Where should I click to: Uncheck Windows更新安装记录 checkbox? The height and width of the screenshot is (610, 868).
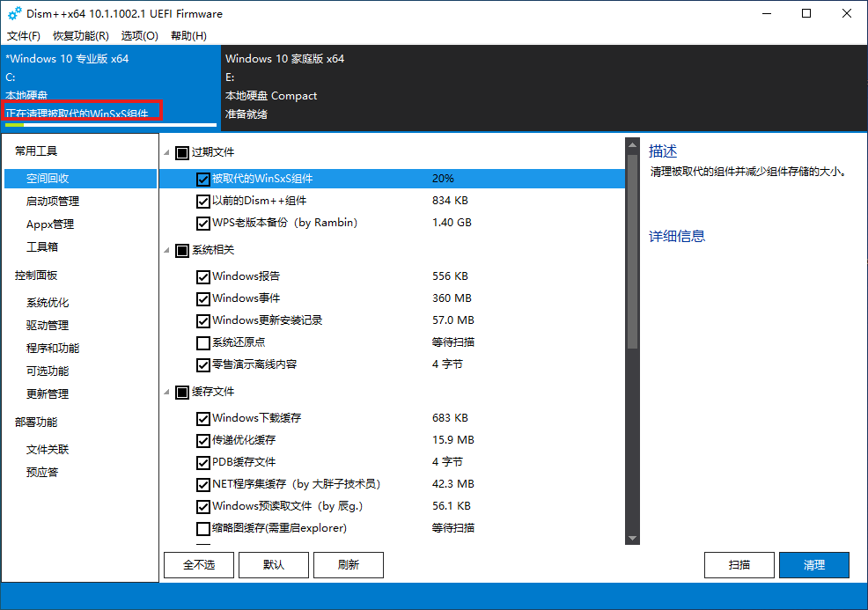tap(203, 321)
